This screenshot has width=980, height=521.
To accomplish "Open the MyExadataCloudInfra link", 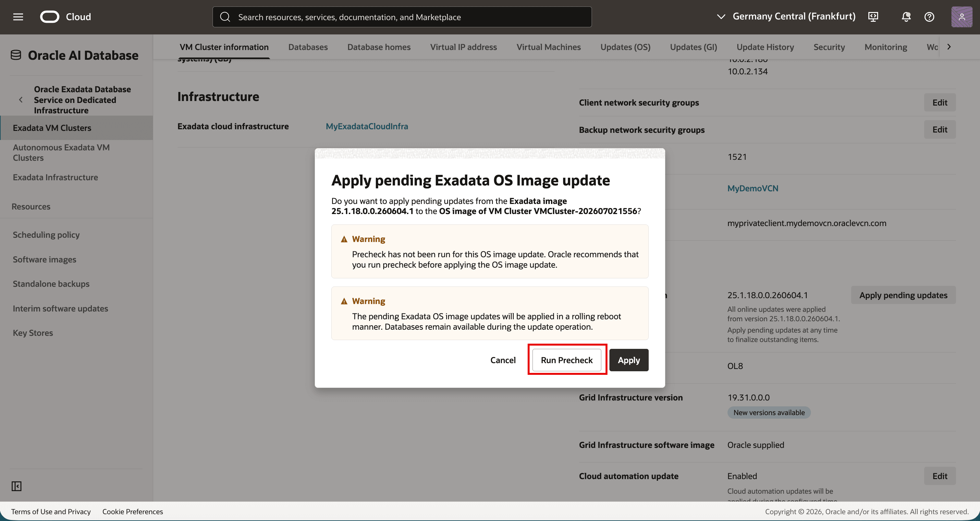I will tap(367, 126).
